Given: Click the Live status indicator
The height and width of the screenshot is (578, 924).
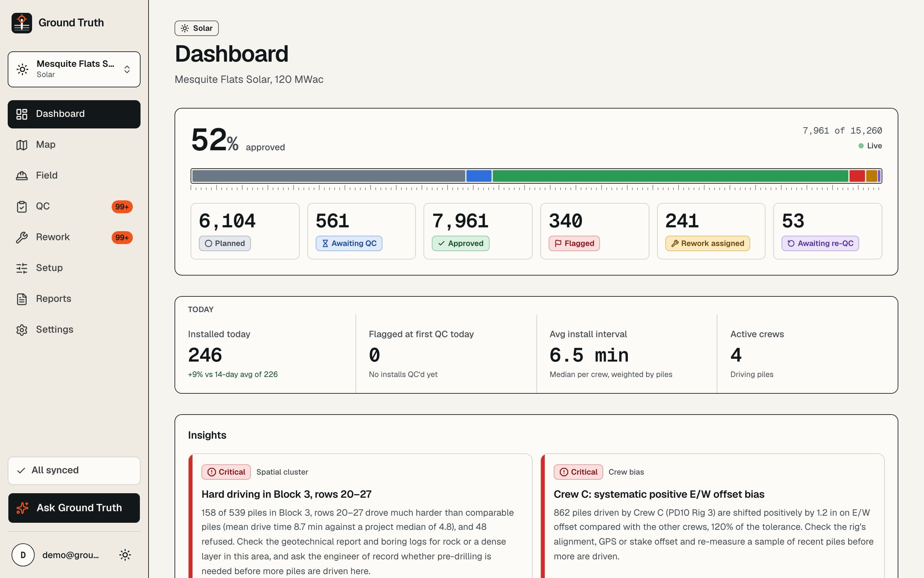Looking at the screenshot, I should coord(870,146).
